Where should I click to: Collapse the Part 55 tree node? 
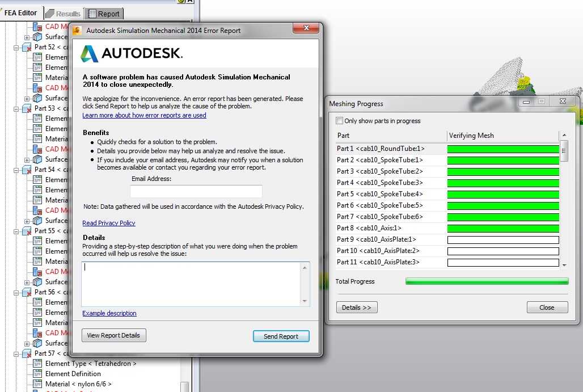coord(16,231)
